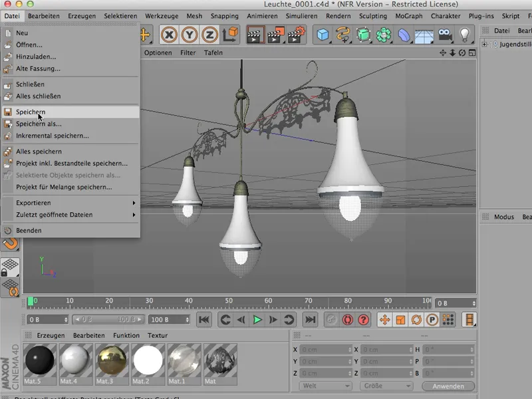Toggle X axis lock
532x399 pixels.
pyautogui.click(x=169, y=35)
